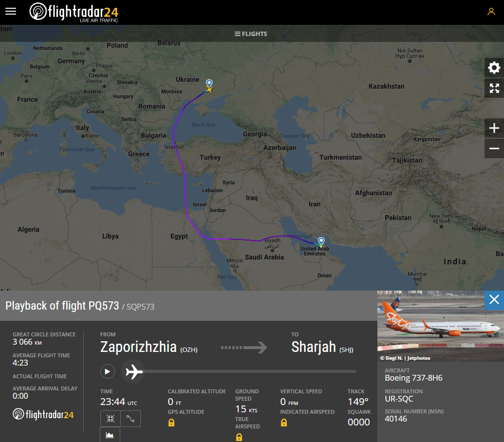Toggle fullscreen map view
Image resolution: width=504 pixels, height=442 pixels.
(x=494, y=88)
